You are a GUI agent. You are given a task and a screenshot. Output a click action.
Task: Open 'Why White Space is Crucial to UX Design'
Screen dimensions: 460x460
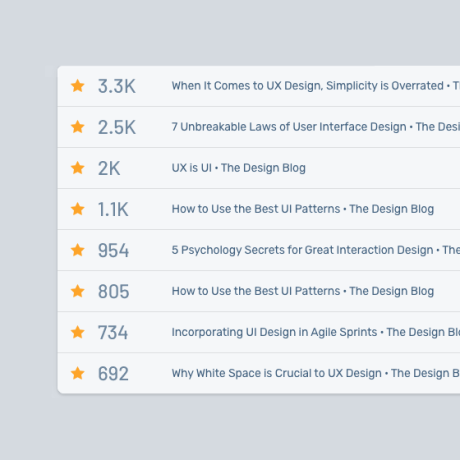[316, 373]
